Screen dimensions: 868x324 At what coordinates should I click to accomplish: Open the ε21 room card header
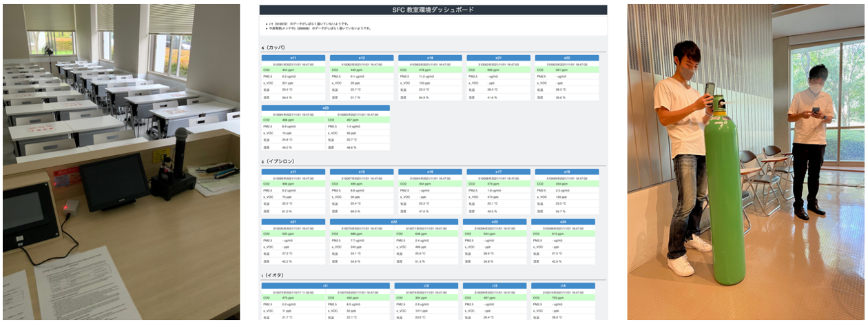point(293,222)
